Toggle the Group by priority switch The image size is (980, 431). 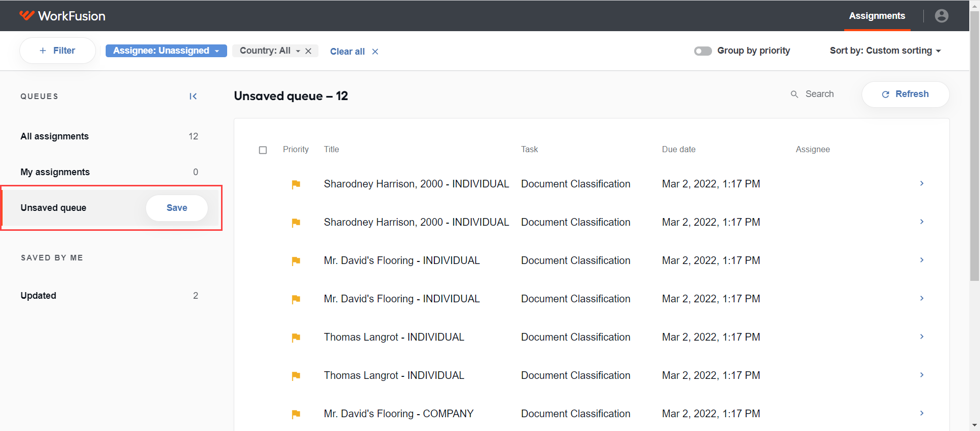pos(703,51)
